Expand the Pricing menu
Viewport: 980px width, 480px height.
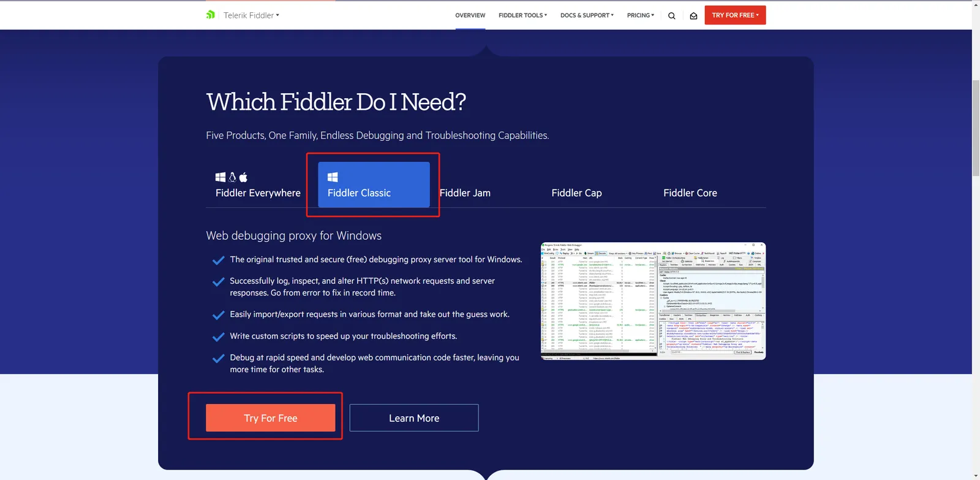641,15
